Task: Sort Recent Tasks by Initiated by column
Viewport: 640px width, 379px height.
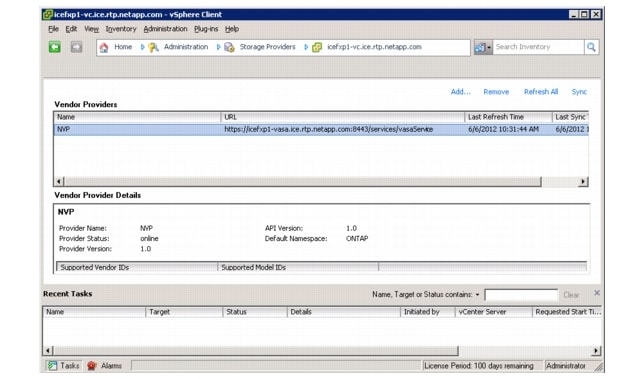Action: 428,312
